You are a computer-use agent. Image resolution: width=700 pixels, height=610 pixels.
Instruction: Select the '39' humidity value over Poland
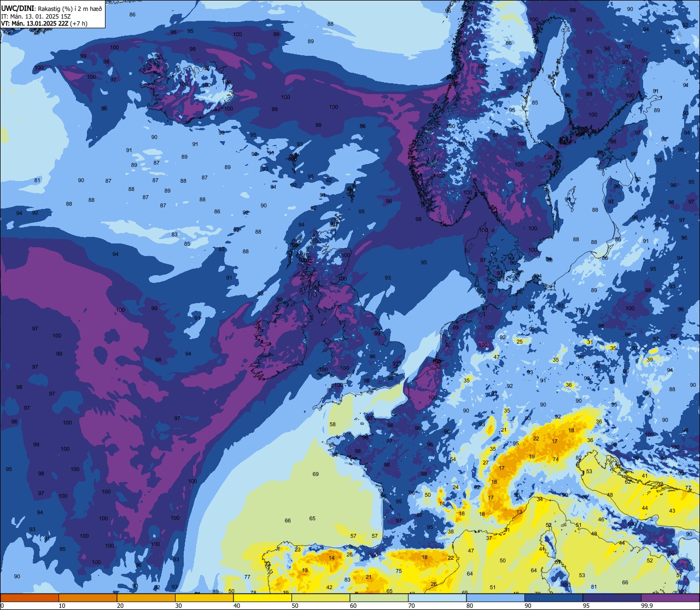pos(650,359)
